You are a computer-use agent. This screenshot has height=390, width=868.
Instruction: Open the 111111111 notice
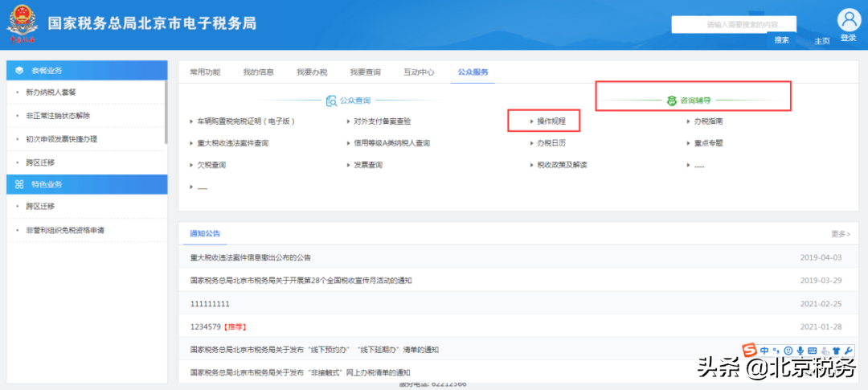pos(210,304)
